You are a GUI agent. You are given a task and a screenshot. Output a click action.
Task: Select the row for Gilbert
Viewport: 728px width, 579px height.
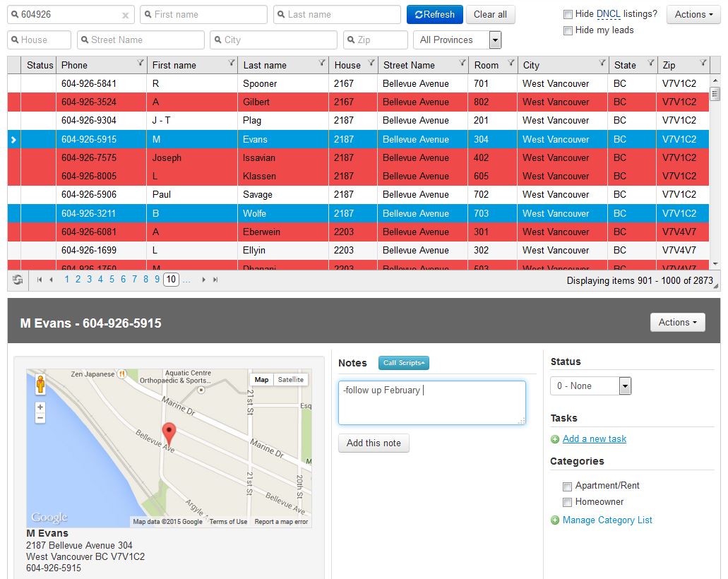(358, 102)
